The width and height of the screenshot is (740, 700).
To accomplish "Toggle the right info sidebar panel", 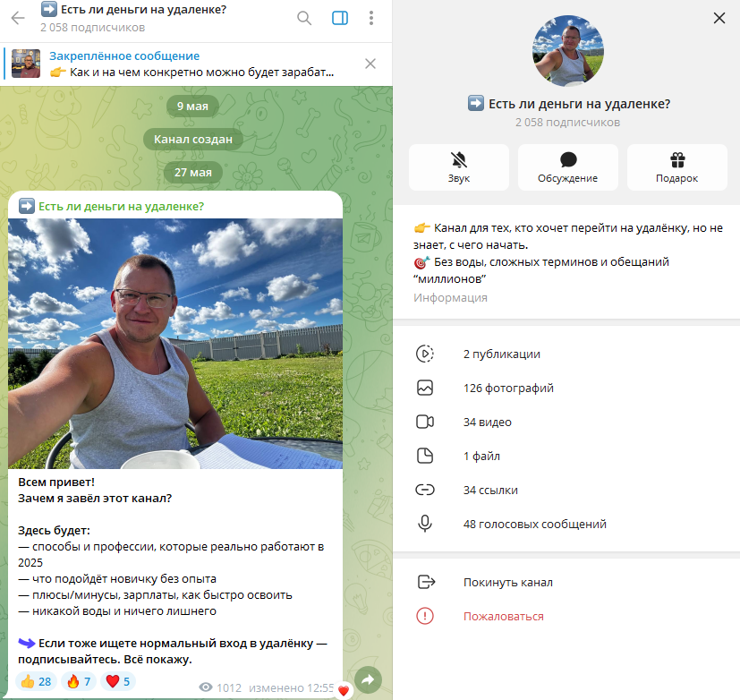I will [x=340, y=18].
